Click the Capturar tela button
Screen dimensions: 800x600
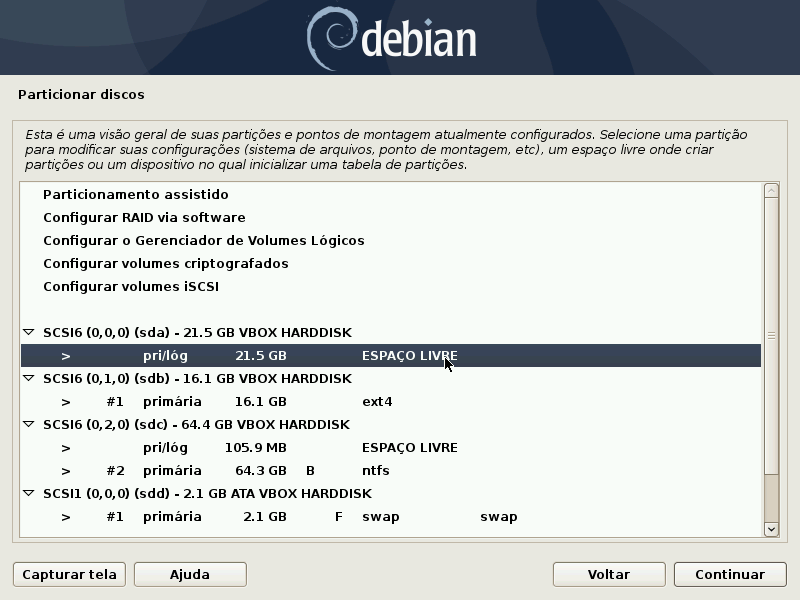click(x=69, y=574)
